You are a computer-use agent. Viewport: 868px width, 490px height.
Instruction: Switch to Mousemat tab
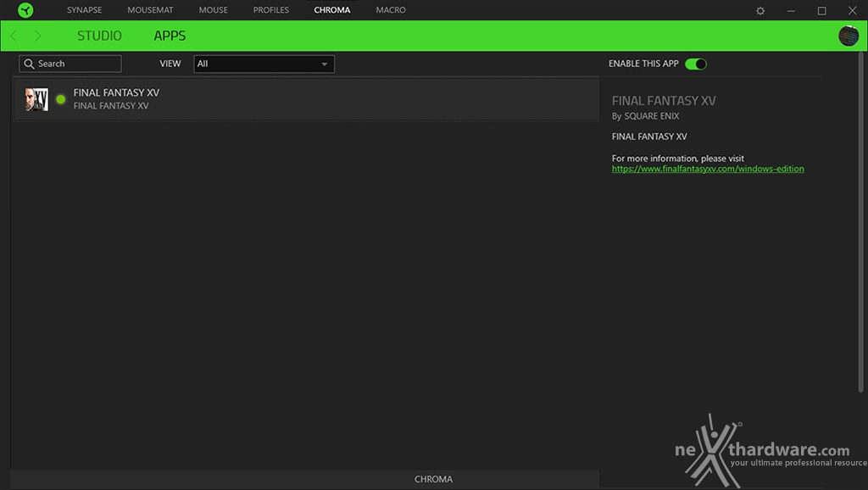point(150,10)
